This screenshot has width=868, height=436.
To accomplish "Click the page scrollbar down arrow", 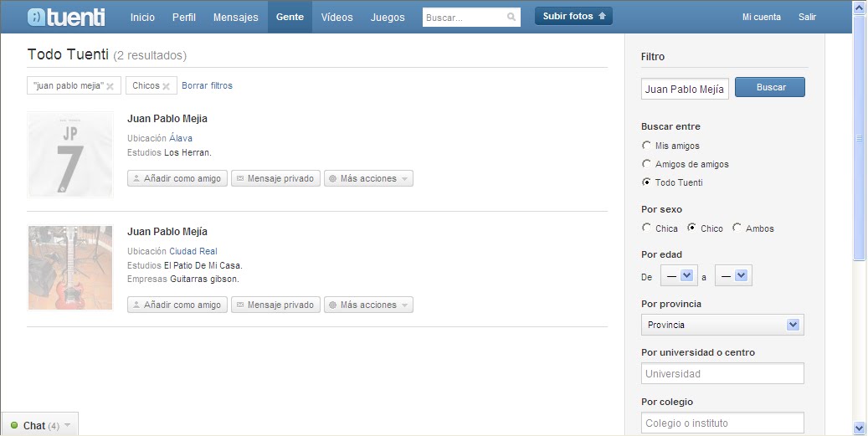I will [859, 428].
